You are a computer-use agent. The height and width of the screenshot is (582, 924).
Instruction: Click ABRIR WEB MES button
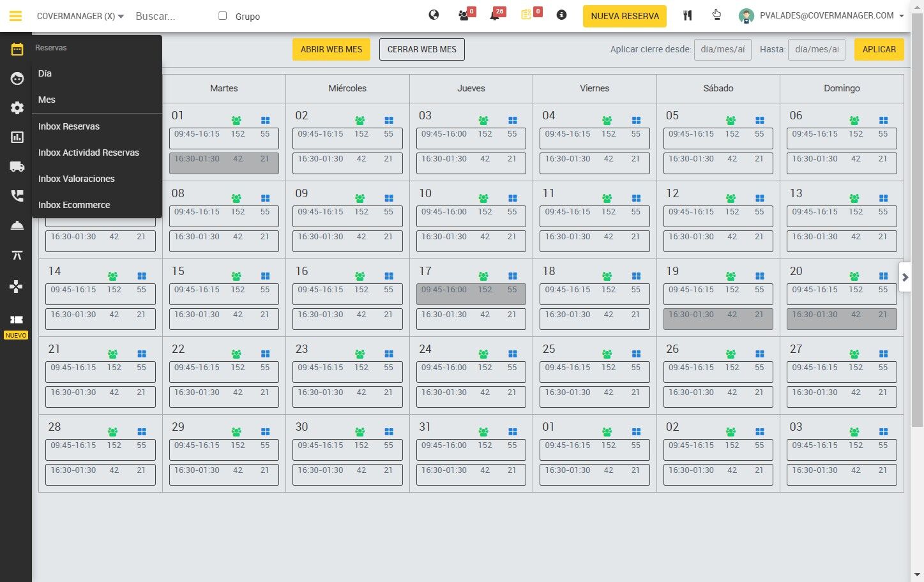click(331, 49)
